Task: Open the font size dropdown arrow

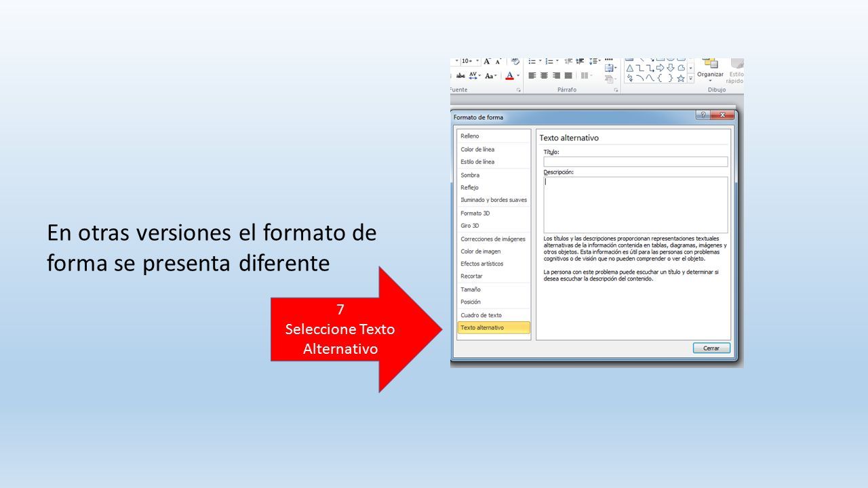Action: click(477, 61)
